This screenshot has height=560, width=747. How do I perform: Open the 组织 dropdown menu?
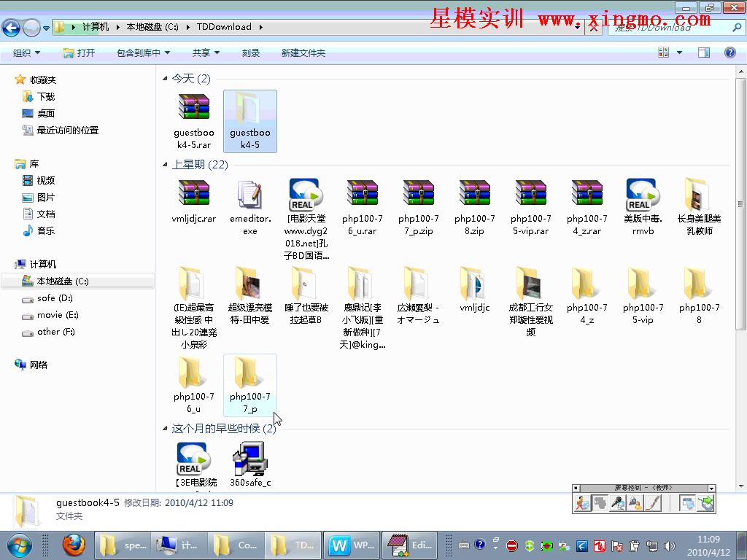[26, 52]
